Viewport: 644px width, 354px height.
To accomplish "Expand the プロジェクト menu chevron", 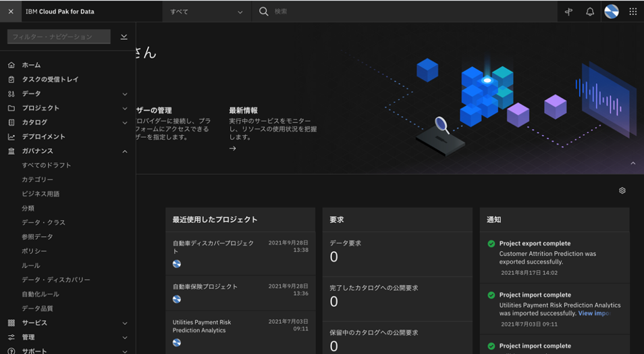I will [125, 109].
